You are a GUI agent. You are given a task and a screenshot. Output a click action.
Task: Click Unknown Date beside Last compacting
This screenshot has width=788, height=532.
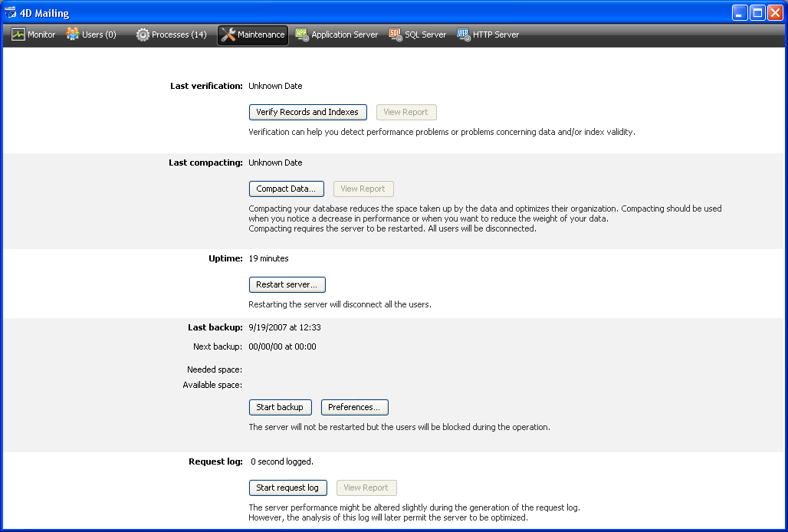[275, 163]
